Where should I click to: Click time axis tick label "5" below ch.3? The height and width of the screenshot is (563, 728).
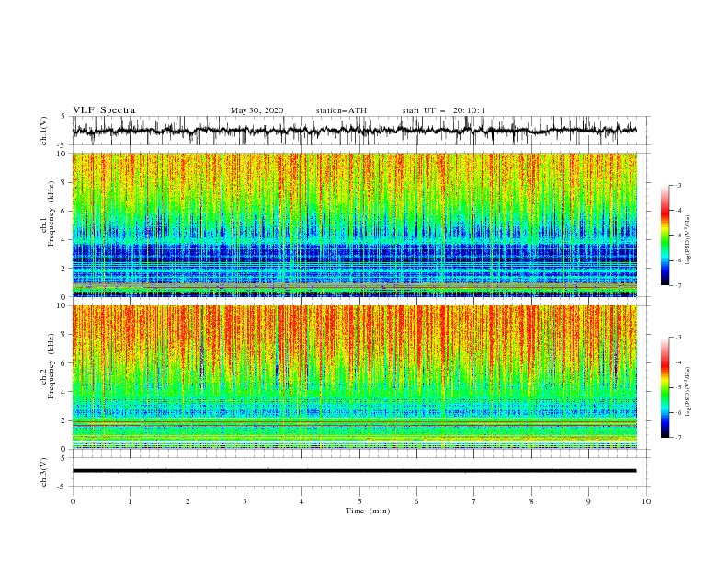[x=359, y=501]
